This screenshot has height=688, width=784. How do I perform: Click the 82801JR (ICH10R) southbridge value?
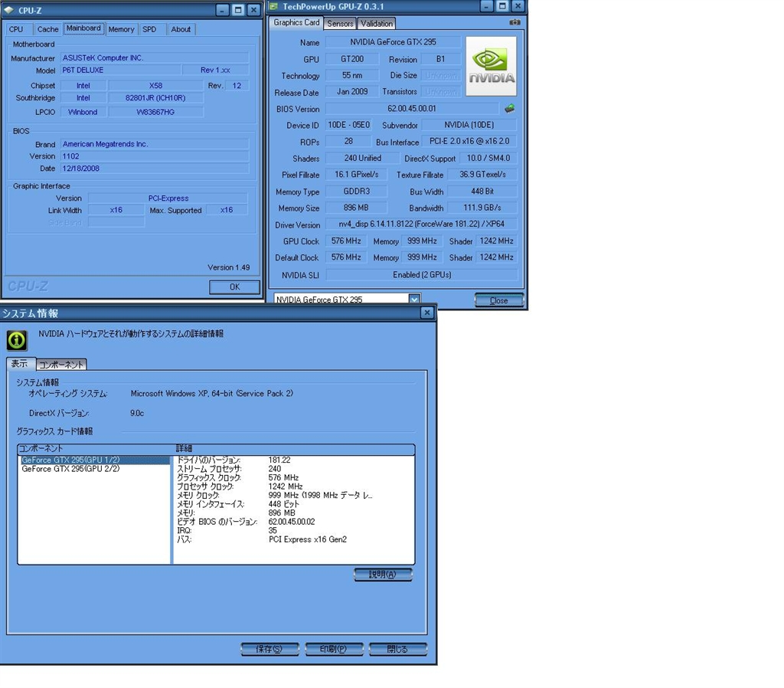click(155, 98)
